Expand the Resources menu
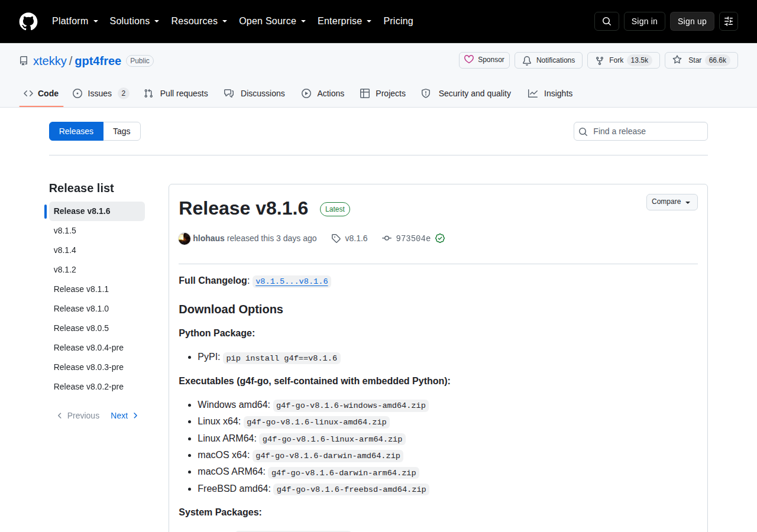The image size is (757, 532). click(199, 21)
